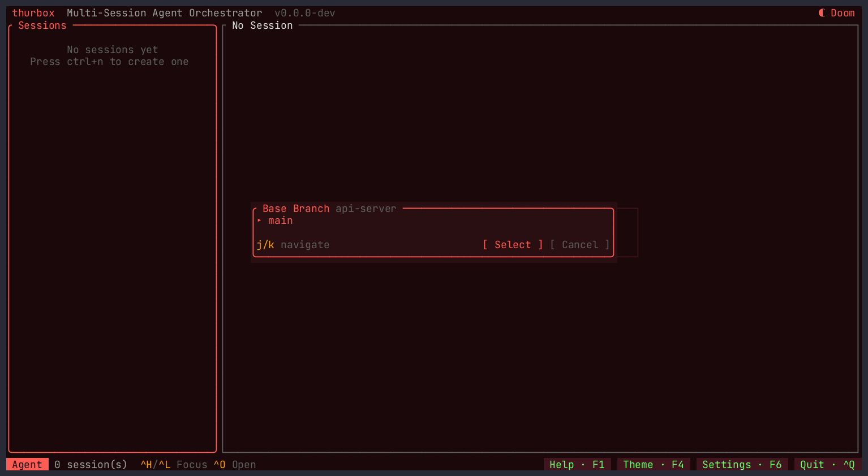Click the ^O Open hint
Viewport: 868px width, 476px height.
(235, 465)
